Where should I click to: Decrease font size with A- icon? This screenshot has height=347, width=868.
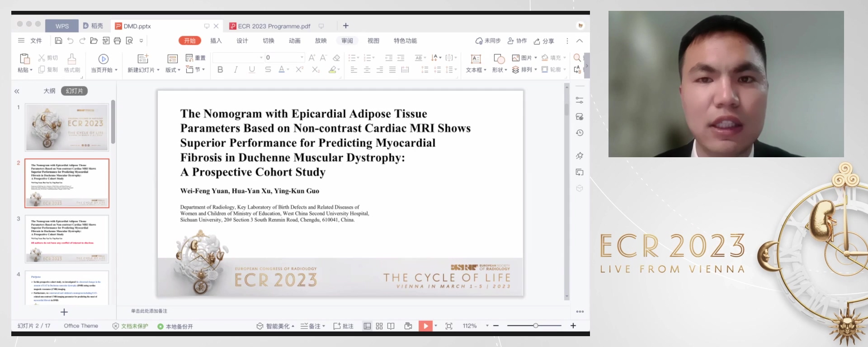tap(323, 58)
